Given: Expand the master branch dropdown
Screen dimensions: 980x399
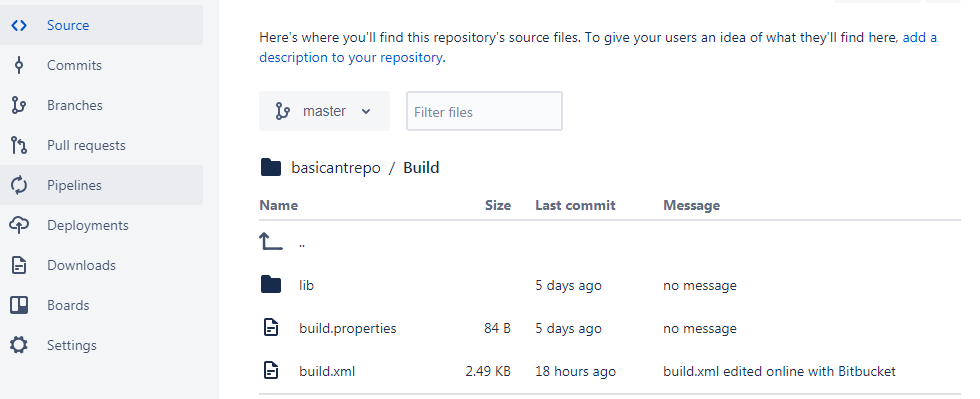Looking at the screenshot, I should pyautogui.click(x=324, y=111).
